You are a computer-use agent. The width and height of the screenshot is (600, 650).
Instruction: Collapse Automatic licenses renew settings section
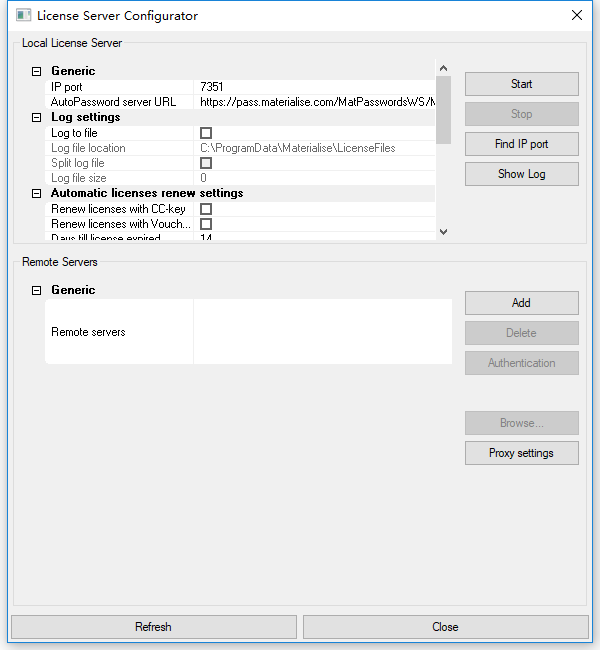(x=36, y=194)
